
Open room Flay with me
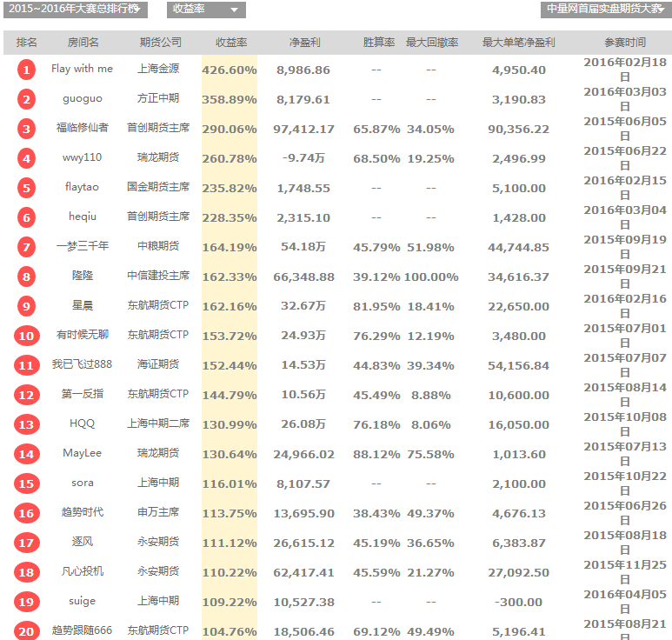(x=83, y=69)
